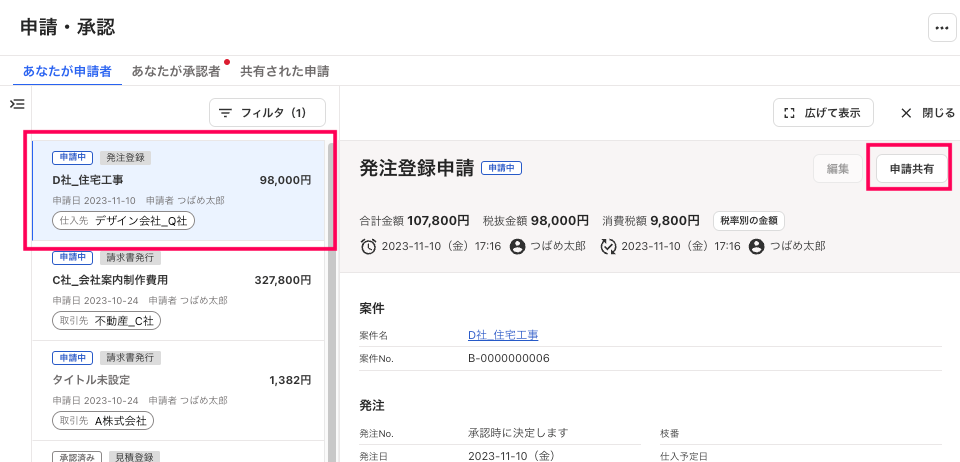Click the 税抜金額 98,000円 text

[536, 220]
